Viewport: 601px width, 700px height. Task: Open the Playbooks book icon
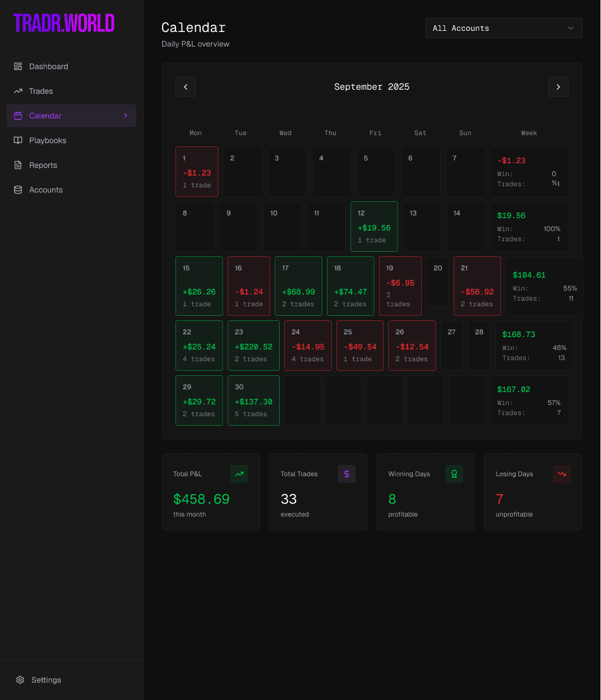tap(17, 140)
